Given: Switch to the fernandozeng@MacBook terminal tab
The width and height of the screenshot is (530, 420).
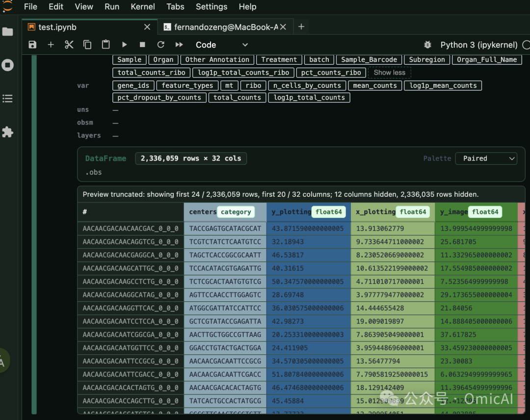Looking at the screenshot, I should [225, 27].
